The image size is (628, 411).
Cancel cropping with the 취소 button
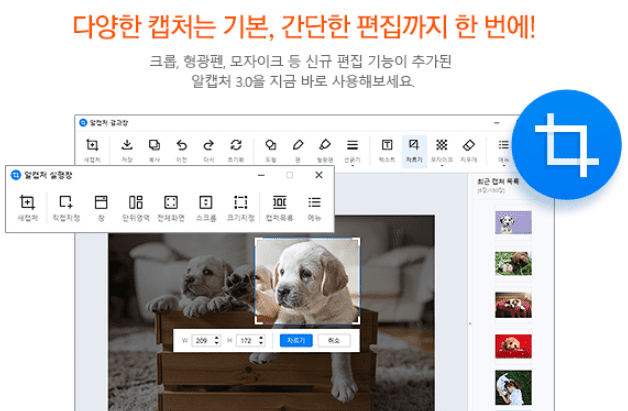pos(334,340)
